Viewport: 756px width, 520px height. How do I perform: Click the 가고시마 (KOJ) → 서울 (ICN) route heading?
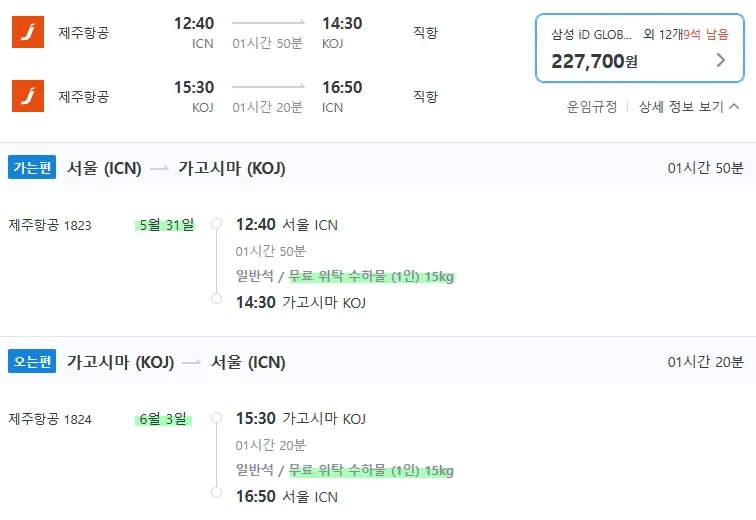point(176,362)
